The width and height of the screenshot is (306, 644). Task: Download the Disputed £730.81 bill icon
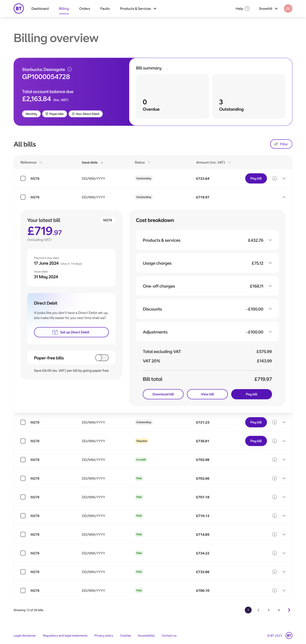coord(274,441)
